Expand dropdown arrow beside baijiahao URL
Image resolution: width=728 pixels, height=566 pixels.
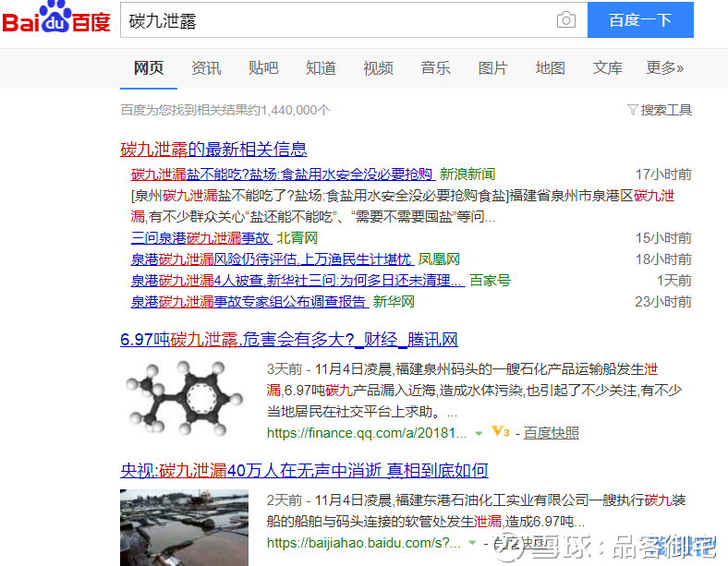coord(472,543)
